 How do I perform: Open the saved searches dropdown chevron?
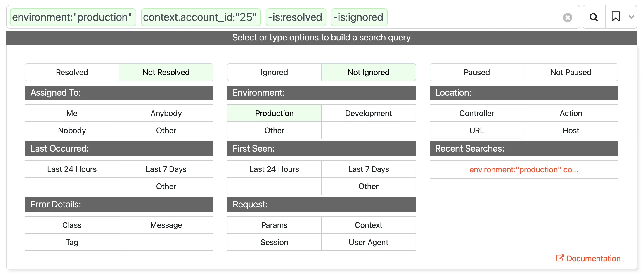click(x=632, y=17)
